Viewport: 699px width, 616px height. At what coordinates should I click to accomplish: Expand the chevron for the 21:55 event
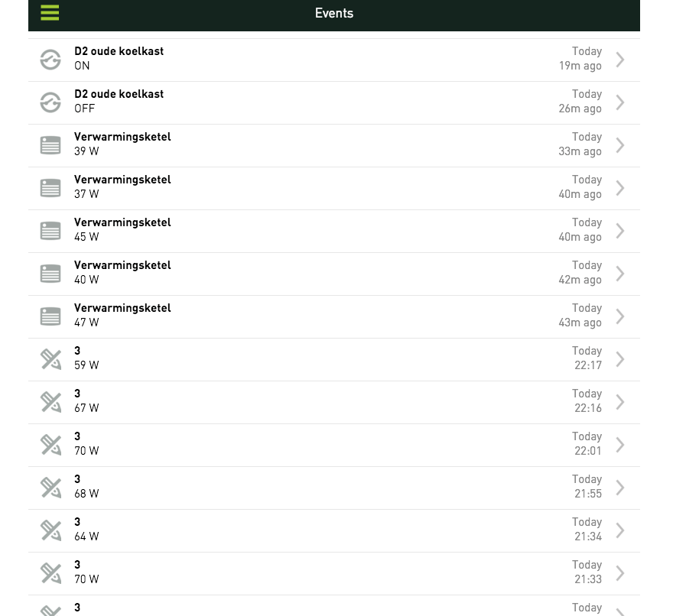[x=620, y=488]
